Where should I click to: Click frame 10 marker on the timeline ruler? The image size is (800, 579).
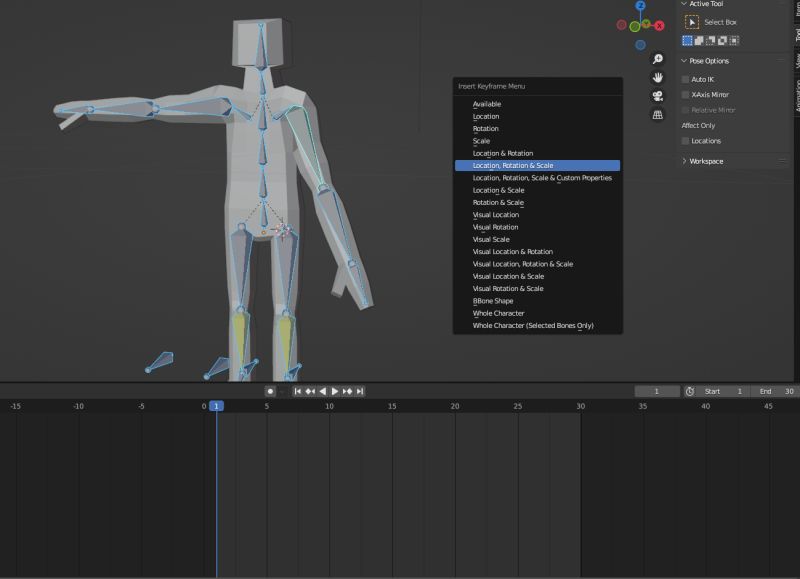tap(328, 405)
